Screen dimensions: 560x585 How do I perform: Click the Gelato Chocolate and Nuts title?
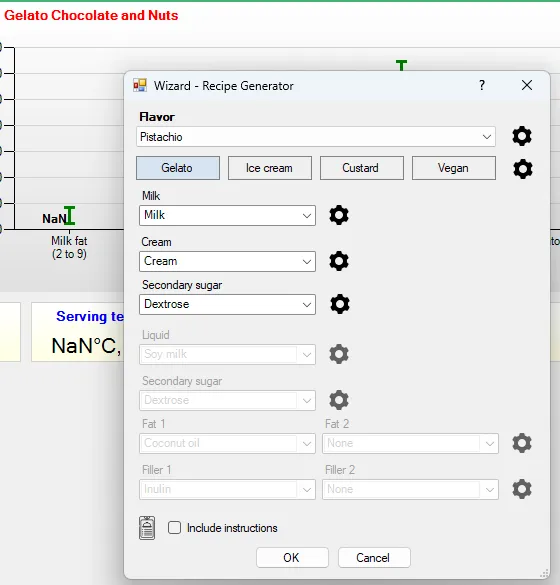91,15
